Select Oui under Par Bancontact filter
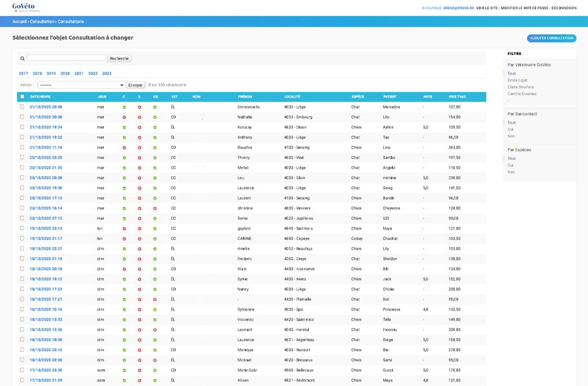This screenshot has width=588, height=386. point(510,129)
